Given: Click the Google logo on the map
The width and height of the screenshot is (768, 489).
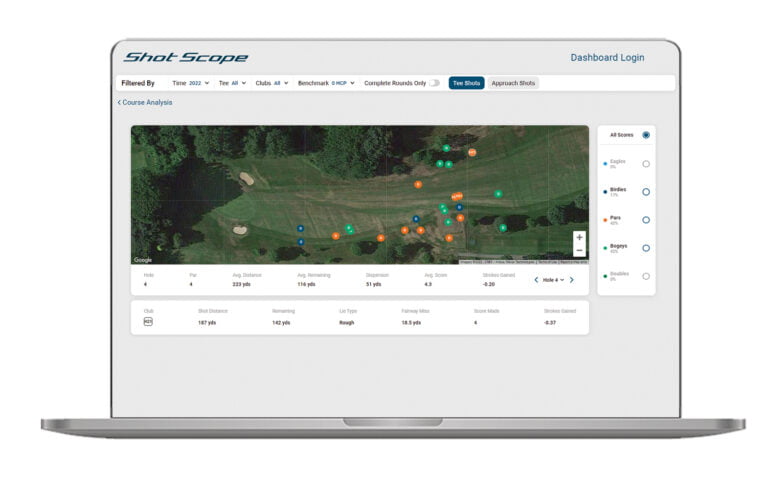Looking at the screenshot, I should [143, 260].
